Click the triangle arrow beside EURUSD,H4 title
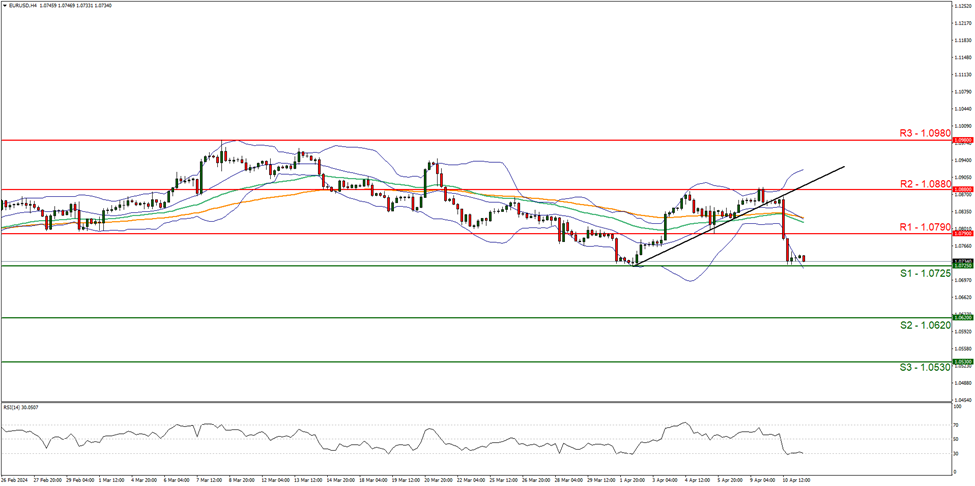Image resolution: width=975 pixels, height=486 pixels. point(5,5)
